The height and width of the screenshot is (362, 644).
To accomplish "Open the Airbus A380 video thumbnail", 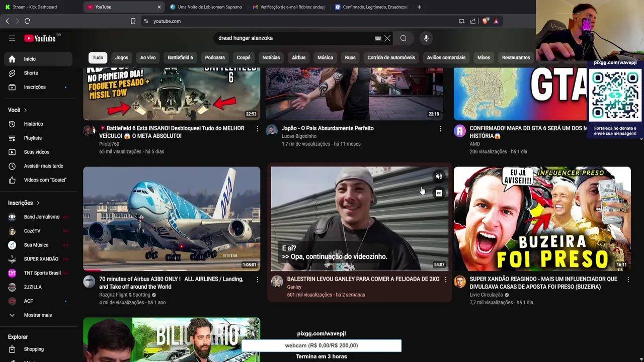I will (172, 219).
